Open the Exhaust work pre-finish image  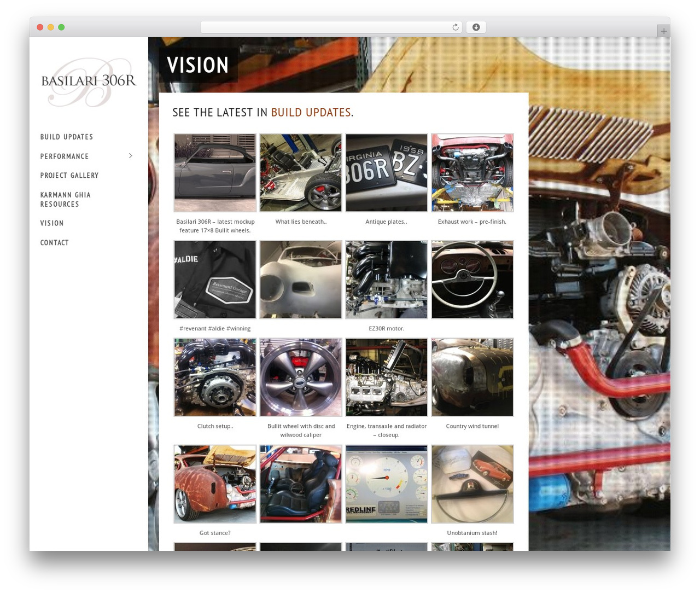[x=472, y=173]
